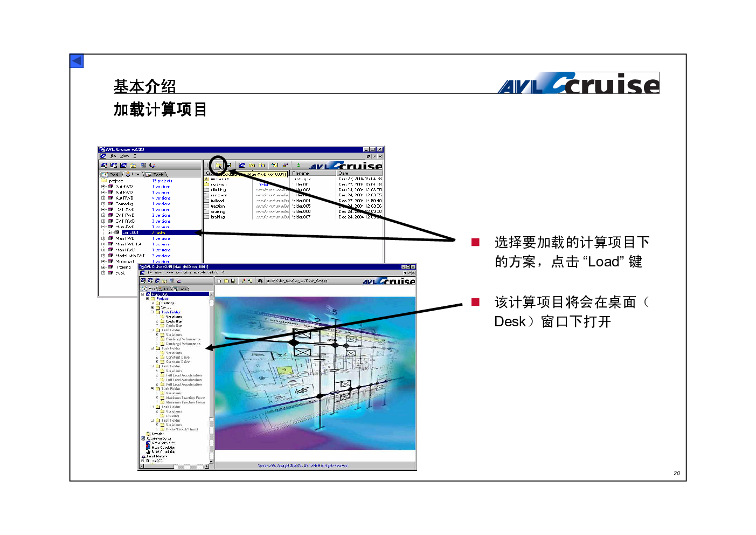Click the front window title bar
The image size is (756, 535).
277,267
